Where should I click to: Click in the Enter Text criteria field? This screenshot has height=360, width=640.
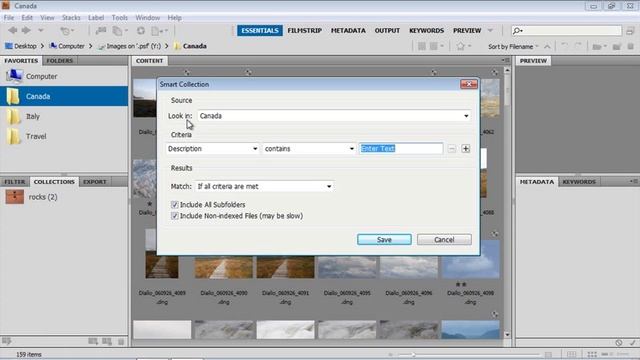point(401,149)
